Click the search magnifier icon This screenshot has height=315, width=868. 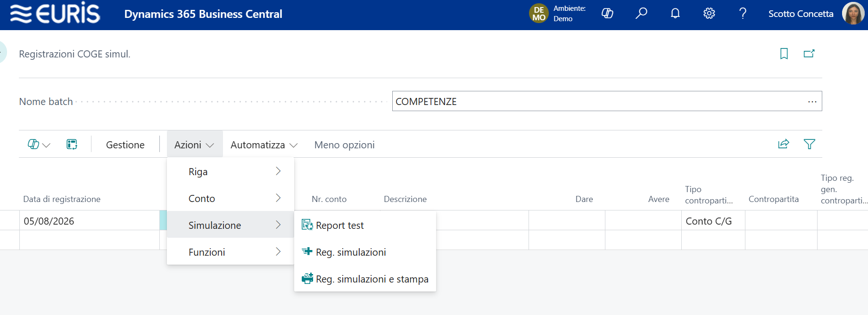641,14
